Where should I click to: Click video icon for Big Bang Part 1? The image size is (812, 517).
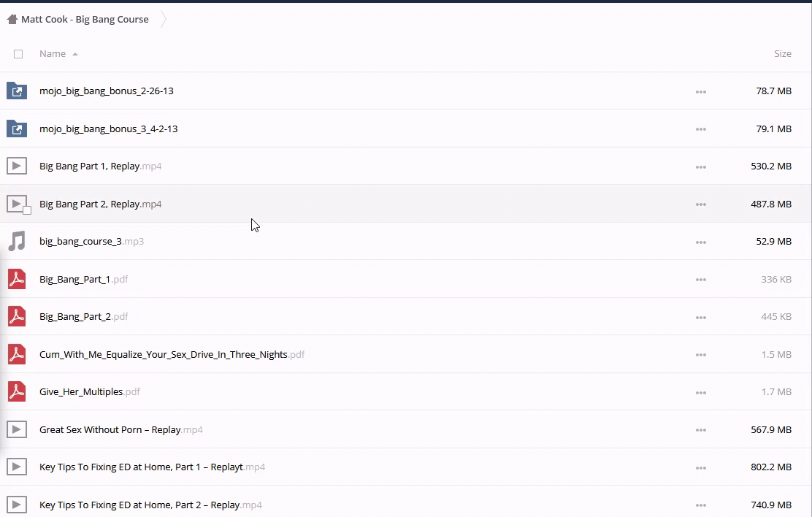[17, 166]
